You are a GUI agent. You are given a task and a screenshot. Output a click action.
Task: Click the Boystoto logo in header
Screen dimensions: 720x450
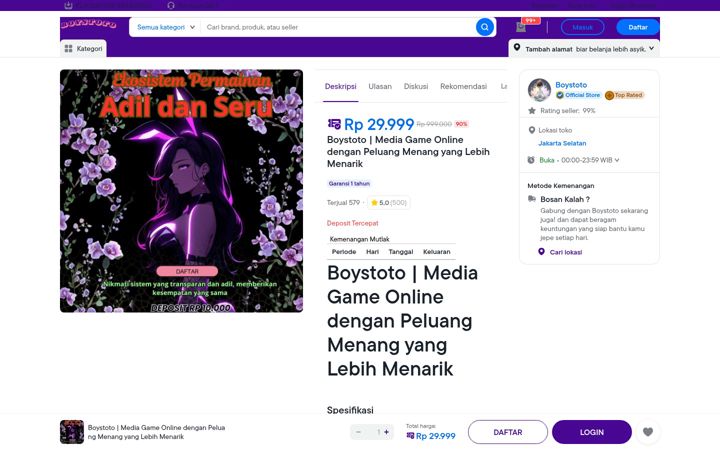pos(89,24)
